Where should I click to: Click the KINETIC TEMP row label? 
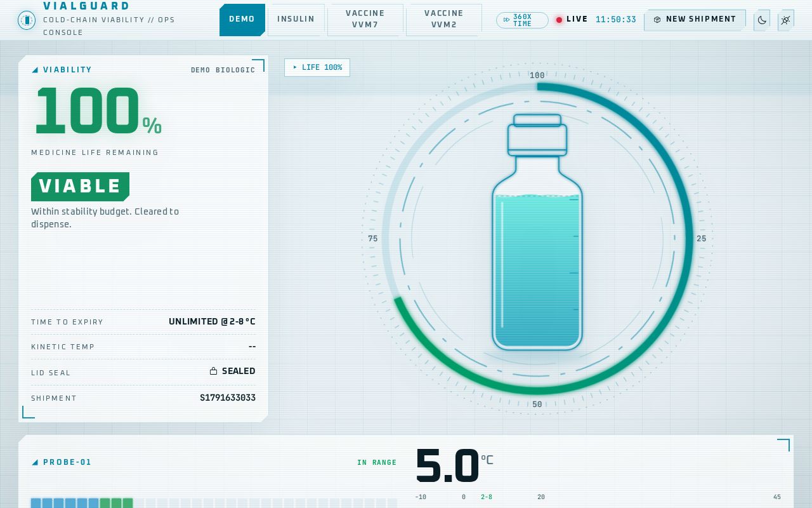point(63,347)
